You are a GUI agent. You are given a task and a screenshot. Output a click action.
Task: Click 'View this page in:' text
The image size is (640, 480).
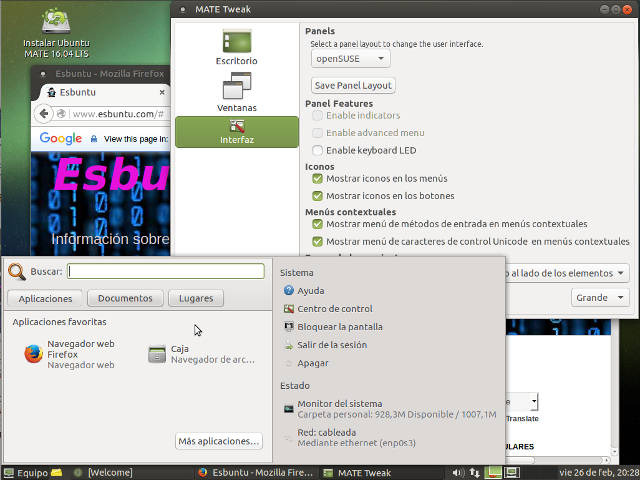[x=136, y=139]
